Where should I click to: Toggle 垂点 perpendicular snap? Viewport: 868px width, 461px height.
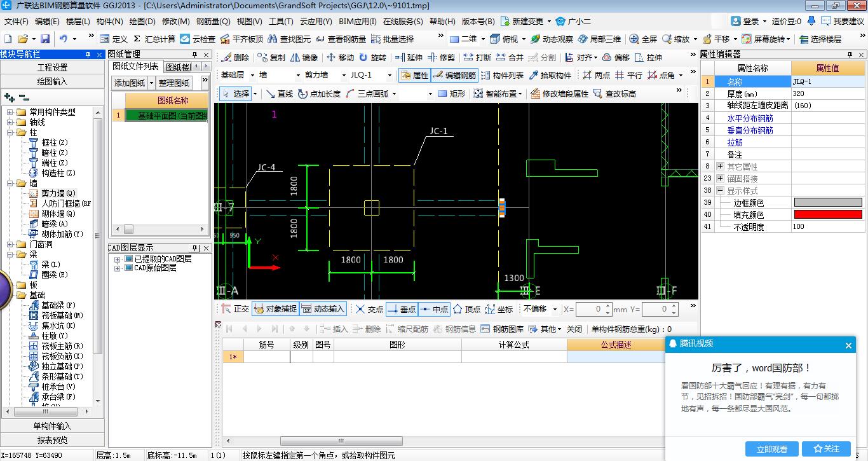tap(402, 309)
